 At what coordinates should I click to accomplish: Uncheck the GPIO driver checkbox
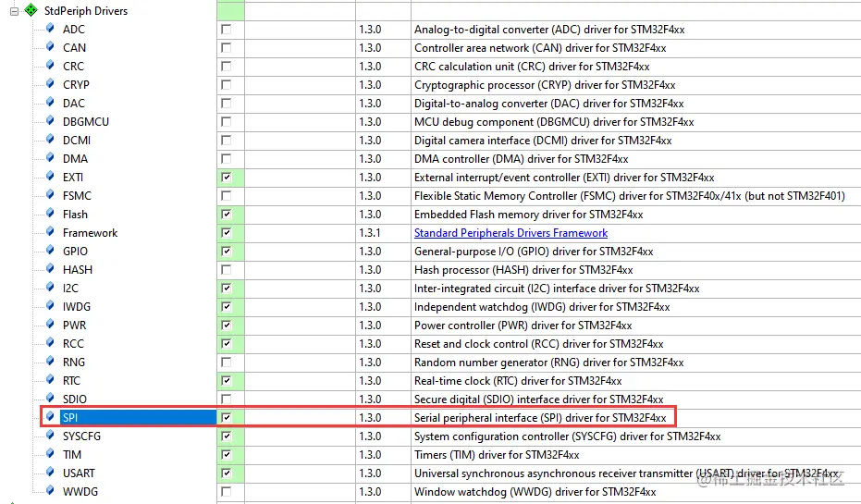227,252
